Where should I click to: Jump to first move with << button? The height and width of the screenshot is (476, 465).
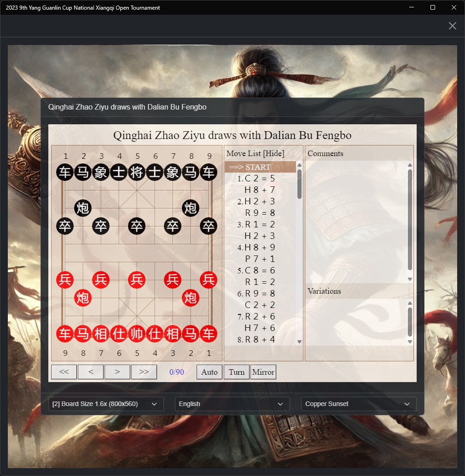64,372
